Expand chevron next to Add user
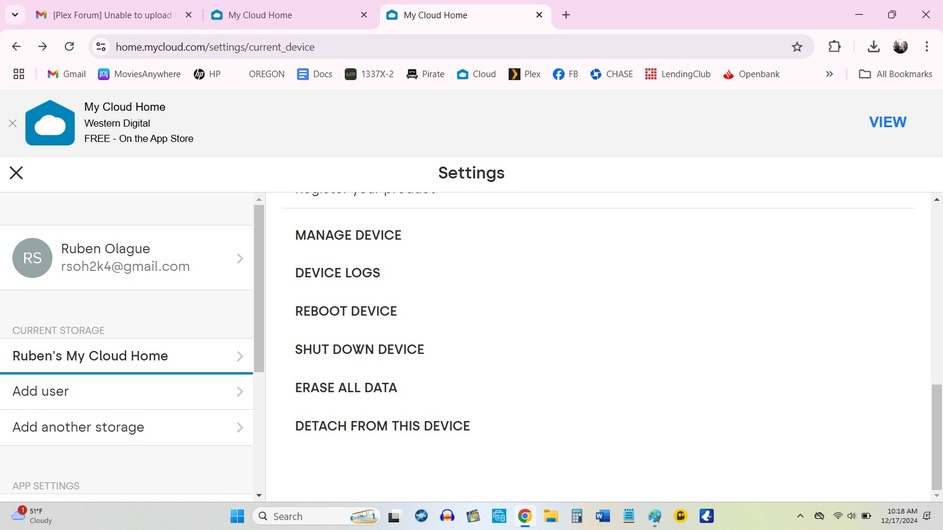943x530 pixels. coord(240,392)
